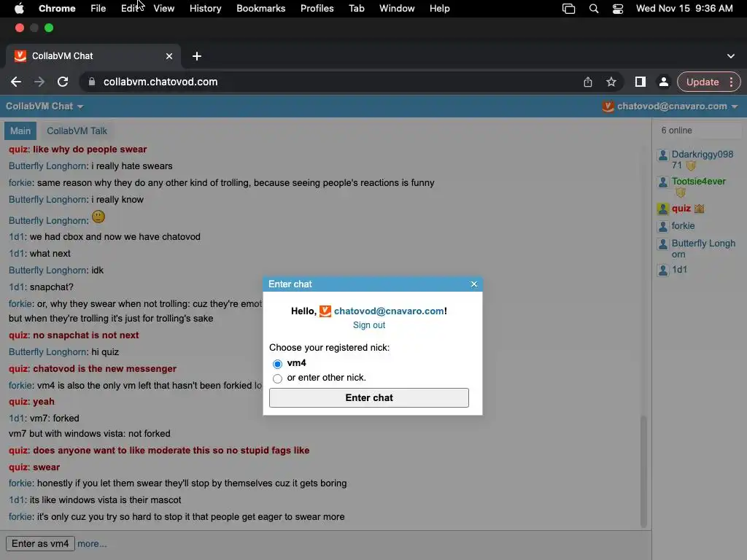The width and height of the screenshot is (747, 560).
Task: Toggle the Chrome side panel
Action: pyautogui.click(x=640, y=82)
